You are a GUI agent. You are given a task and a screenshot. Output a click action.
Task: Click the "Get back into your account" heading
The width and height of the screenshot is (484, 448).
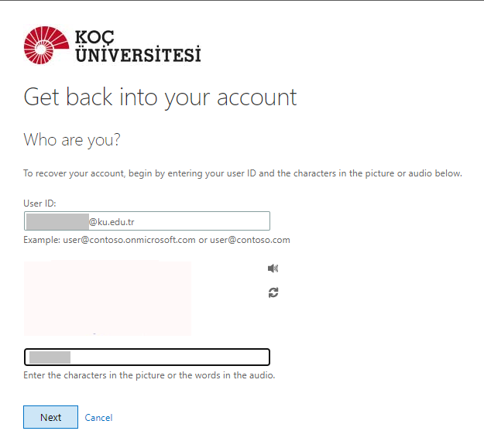[160, 97]
